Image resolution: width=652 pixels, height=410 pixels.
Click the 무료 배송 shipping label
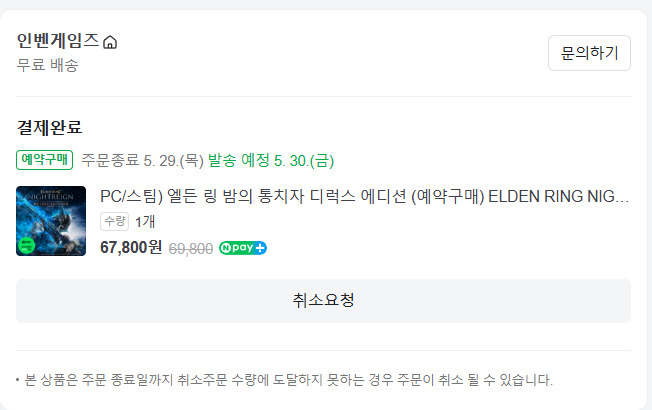(x=47, y=65)
